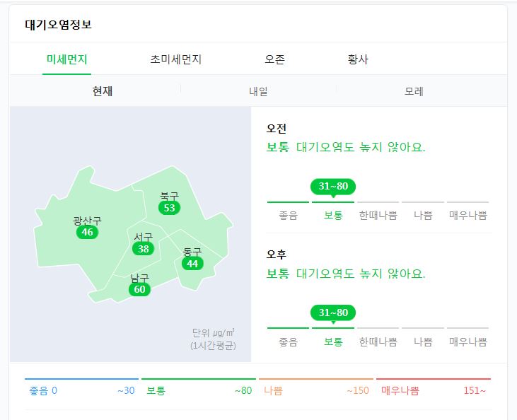517x420 pixels.
Task: Show forecast for 내일
Action: point(258,91)
